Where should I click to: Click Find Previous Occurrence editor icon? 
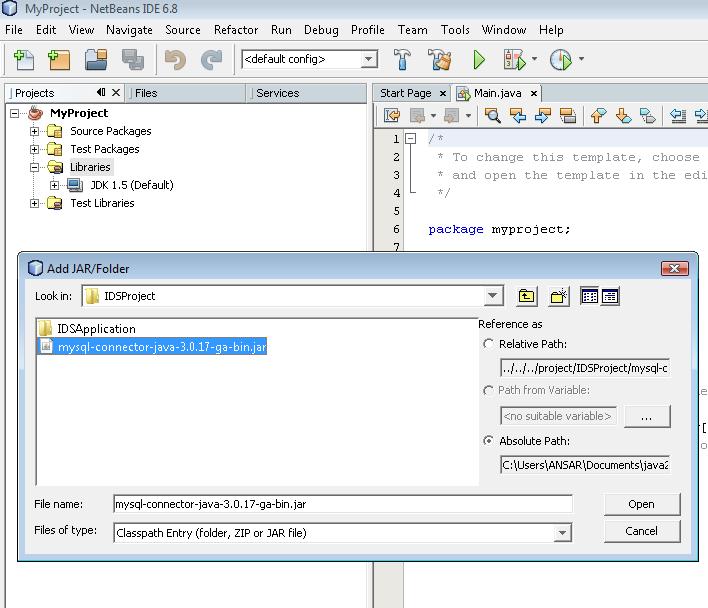pyautogui.click(x=517, y=116)
